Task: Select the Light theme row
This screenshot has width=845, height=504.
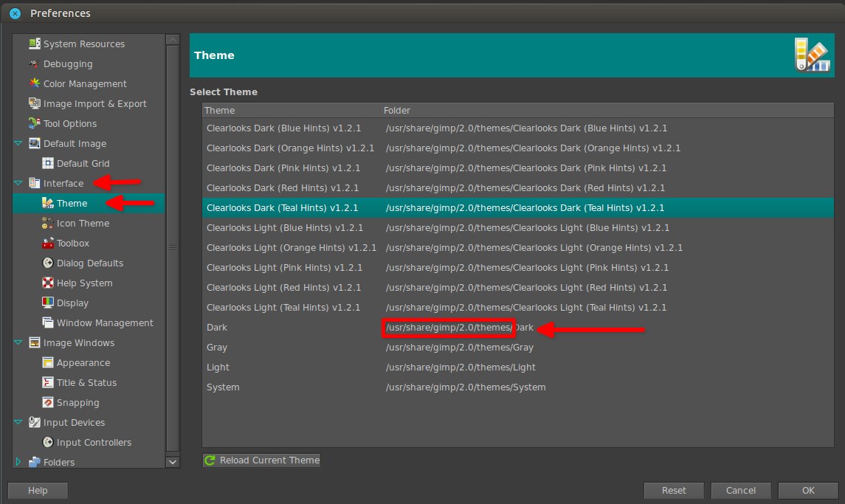Action: click(518, 367)
